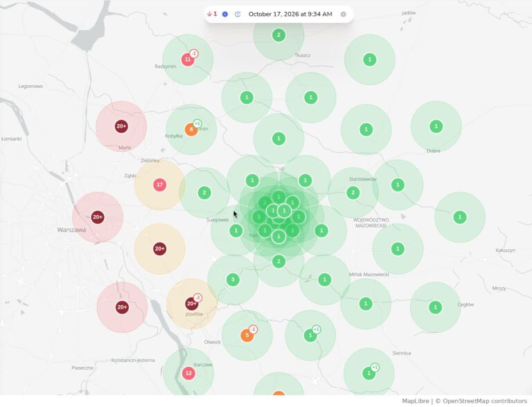Screen dimensions: 532x407
Task: Click the Kałuszyn town label
Action: coord(505,251)
